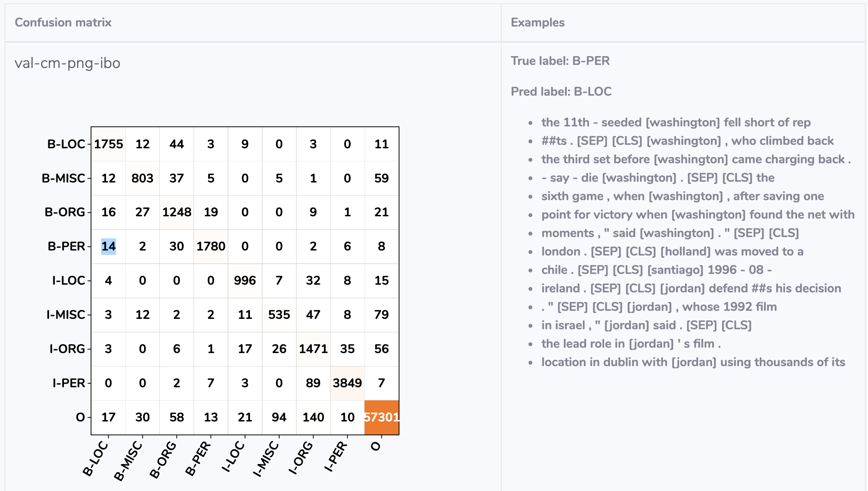Click the 'True label: B-PER' text
This screenshot has height=491, width=868.
560,61
